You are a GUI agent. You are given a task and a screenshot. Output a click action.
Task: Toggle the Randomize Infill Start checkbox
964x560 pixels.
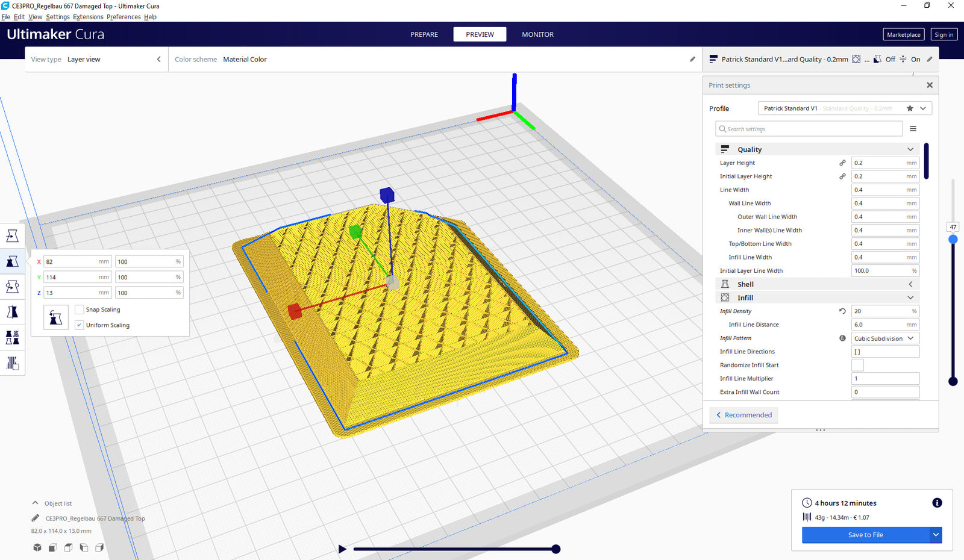[857, 365]
